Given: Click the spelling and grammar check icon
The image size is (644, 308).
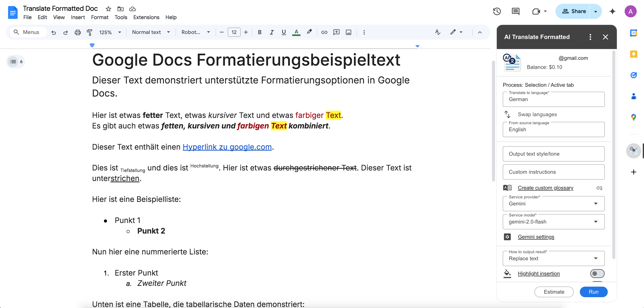Looking at the screenshot, I should pos(438,32).
